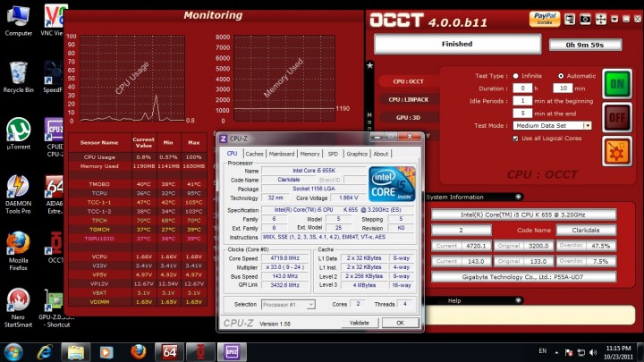
Task: Click the Duration minutes input field
Action: click(x=563, y=88)
